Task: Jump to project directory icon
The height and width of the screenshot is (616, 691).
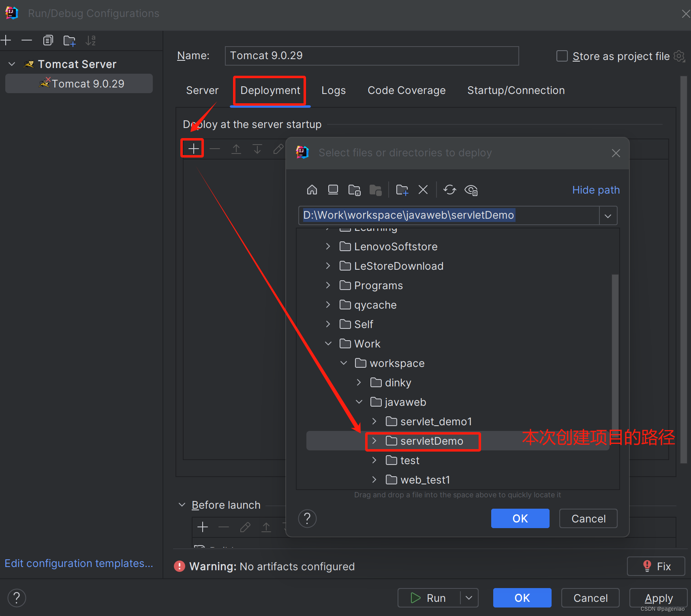Action: point(355,190)
